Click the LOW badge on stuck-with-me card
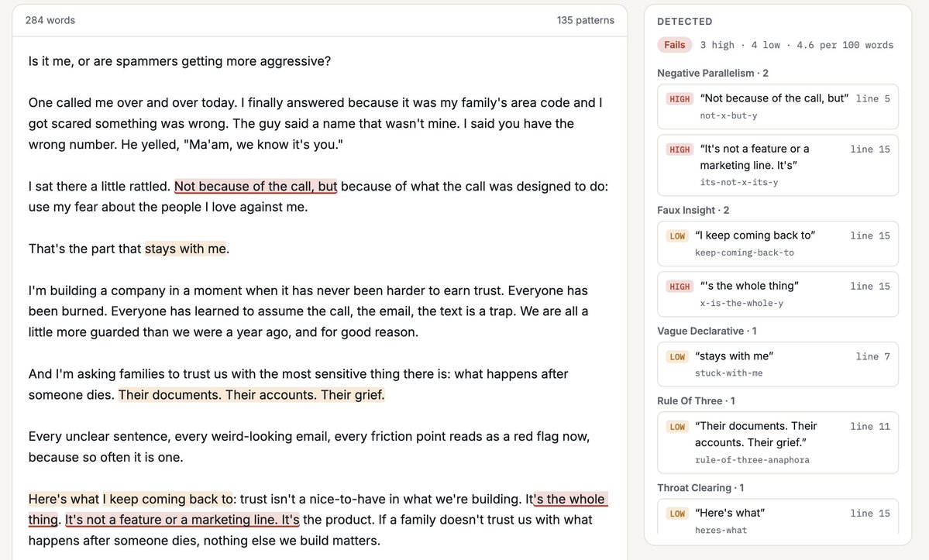The image size is (929, 560). coord(677,357)
